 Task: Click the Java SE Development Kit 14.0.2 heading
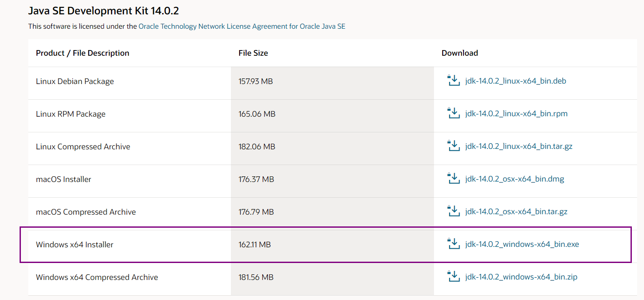[x=103, y=10]
